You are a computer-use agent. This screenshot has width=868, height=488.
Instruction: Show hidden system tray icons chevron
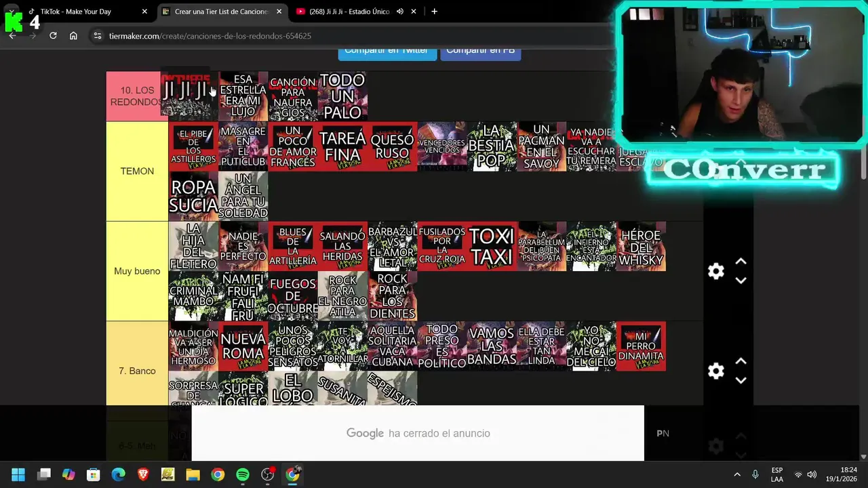tap(737, 474)
